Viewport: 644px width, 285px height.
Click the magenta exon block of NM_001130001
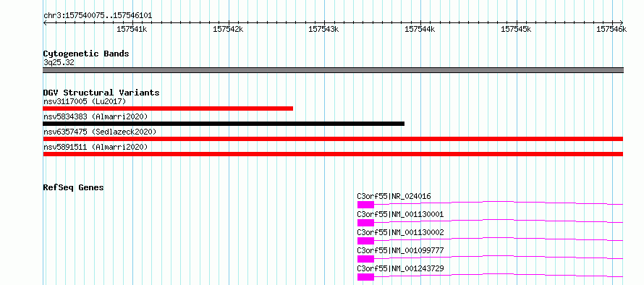point(365,223)
